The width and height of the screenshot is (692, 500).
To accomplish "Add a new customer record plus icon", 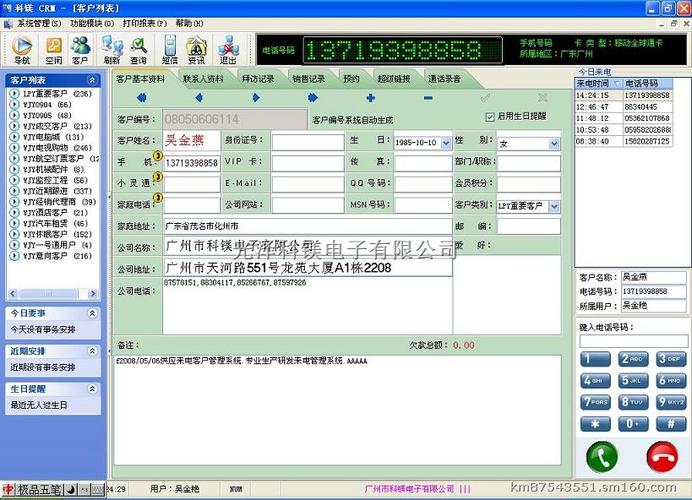I will click(371, 98).
